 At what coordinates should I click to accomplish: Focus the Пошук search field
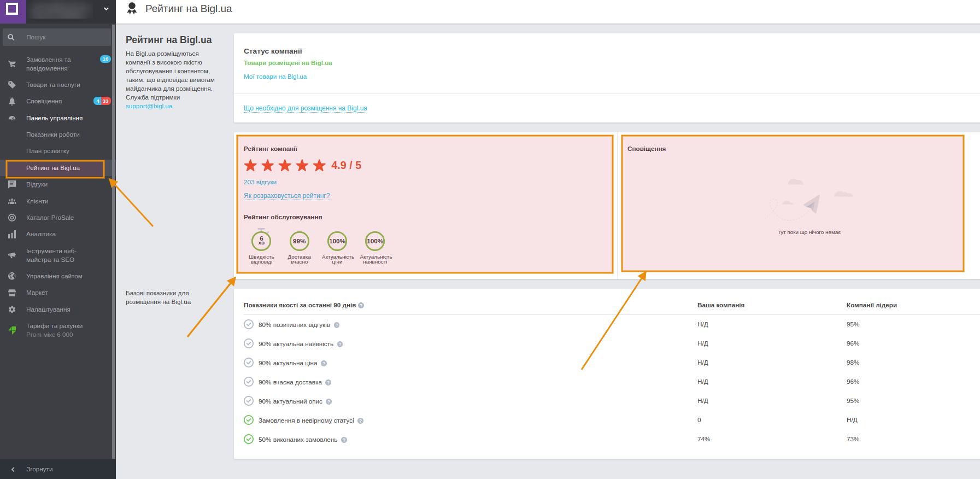57,37
